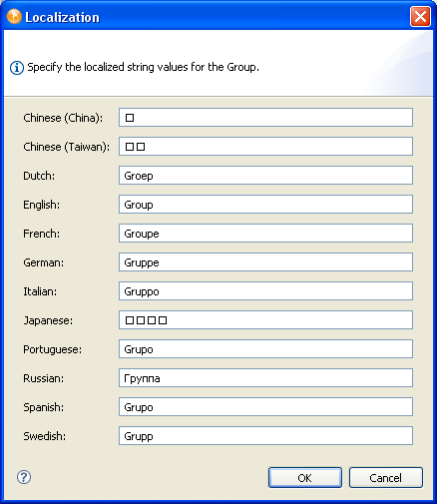Select the Chinese (Taiwan) input field
Screen dimensions: 437x504
coord(265,146)
